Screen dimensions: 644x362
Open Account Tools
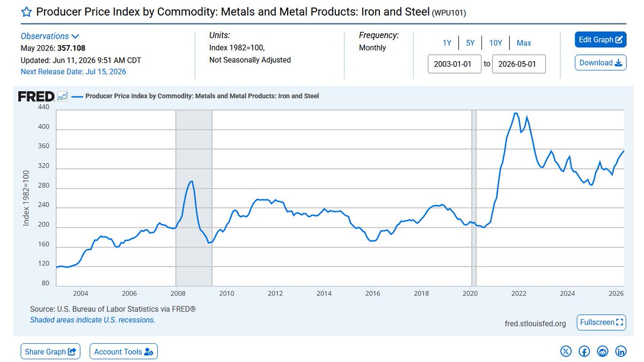click(x=123, y=352)
